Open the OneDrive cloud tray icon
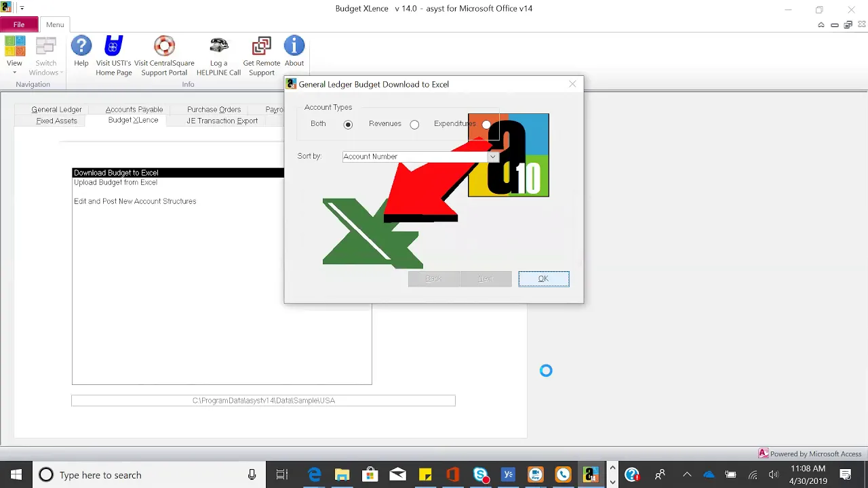The height and width of the screenshot is (488, 868). [709, 474]
